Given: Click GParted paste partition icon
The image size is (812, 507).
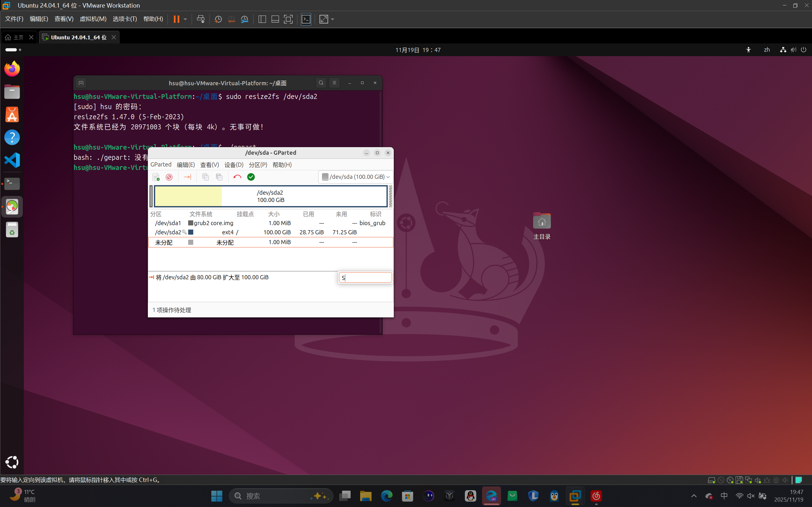Looking at the screenshot, I should pyautogui.click(x=219, y=177).
